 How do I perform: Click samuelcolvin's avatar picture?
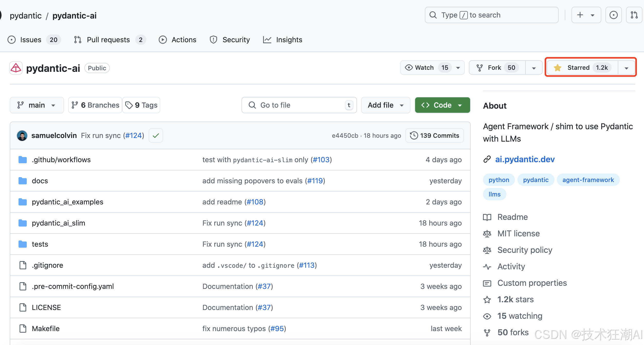(22, 135)
